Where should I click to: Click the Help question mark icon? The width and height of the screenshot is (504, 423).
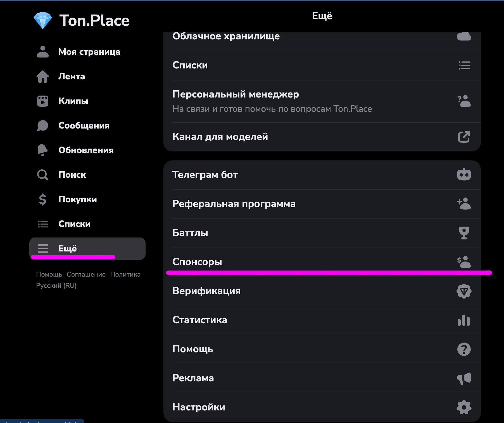tap(464, 349)
